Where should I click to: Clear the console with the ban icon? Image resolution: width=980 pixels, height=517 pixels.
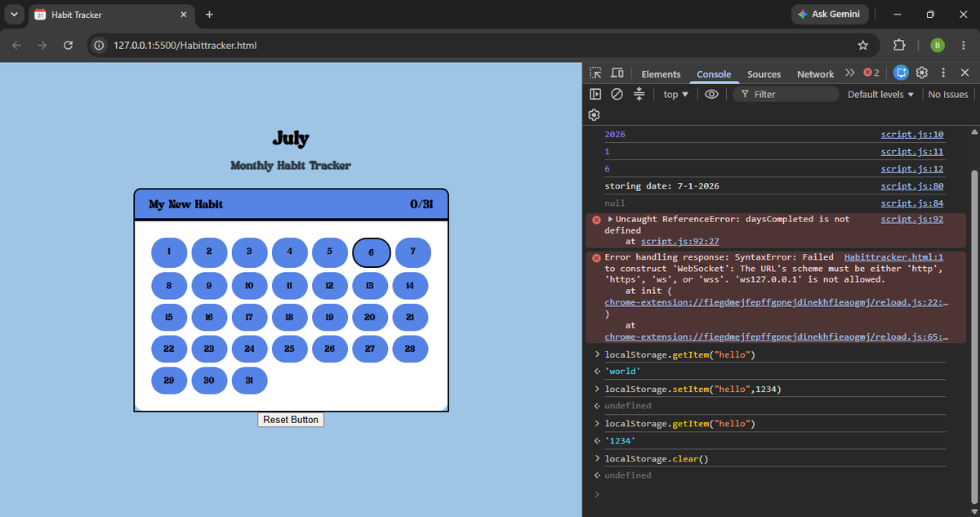pyautogui.click(x=617, y=94)
